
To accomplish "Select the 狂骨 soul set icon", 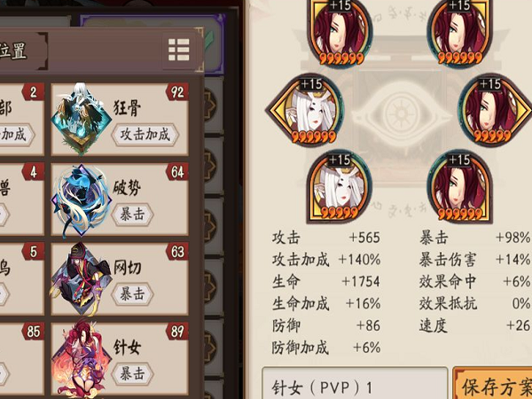I will 82,119.
